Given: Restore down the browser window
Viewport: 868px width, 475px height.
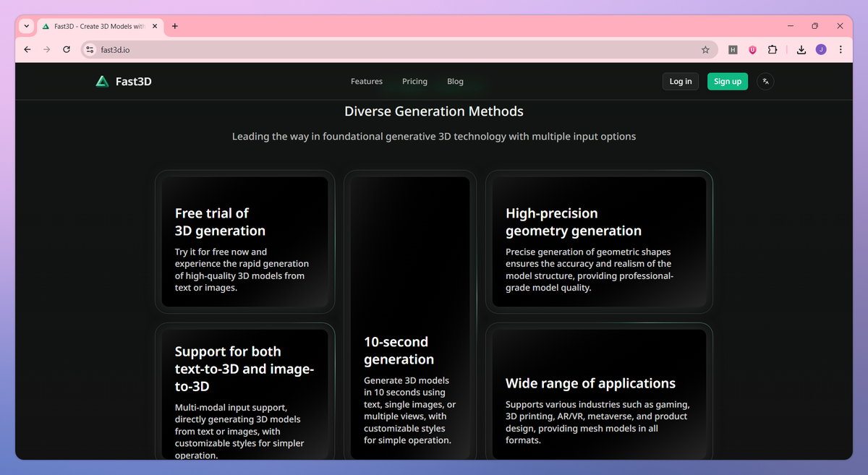Looking at the screenshot, I should 814,26.
